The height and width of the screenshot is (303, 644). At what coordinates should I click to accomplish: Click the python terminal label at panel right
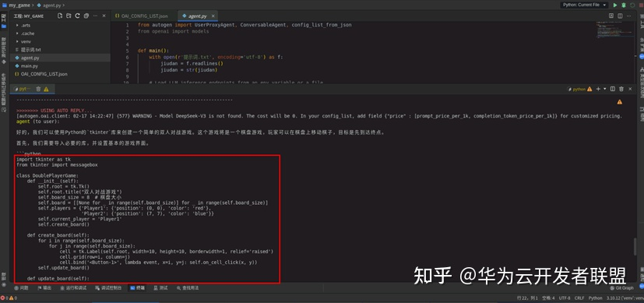coord(579,89)
